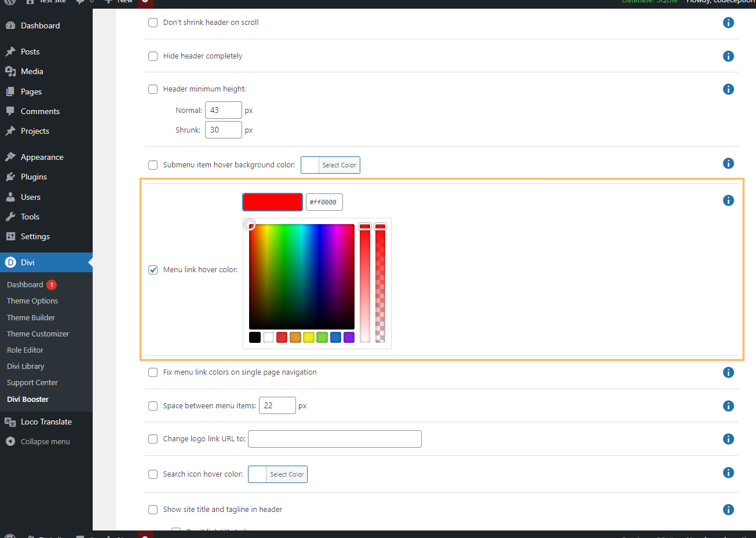Click the alpha transparency slider
Viewport: 756px width, 538px height.
pos(380,283)
